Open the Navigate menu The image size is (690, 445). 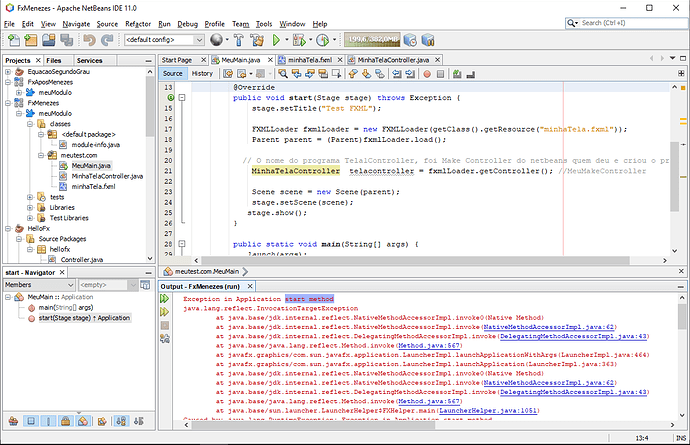76,24
